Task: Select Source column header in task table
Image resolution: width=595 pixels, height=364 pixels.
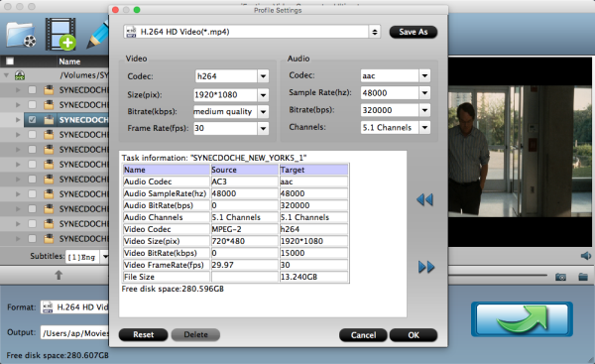Action: 244,170
